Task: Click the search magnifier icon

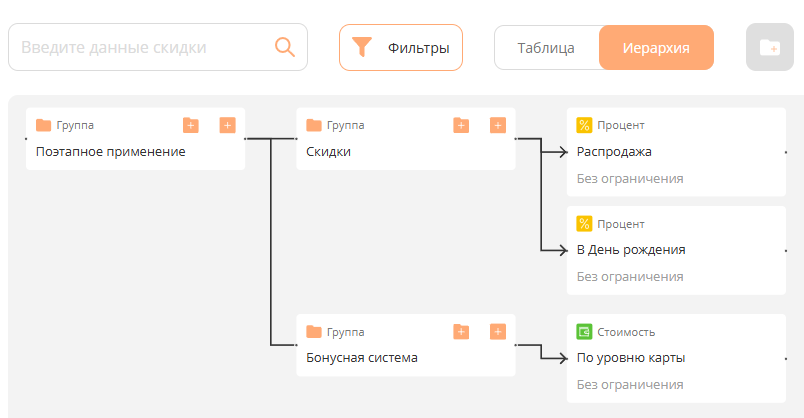Action: pos(285,47)
